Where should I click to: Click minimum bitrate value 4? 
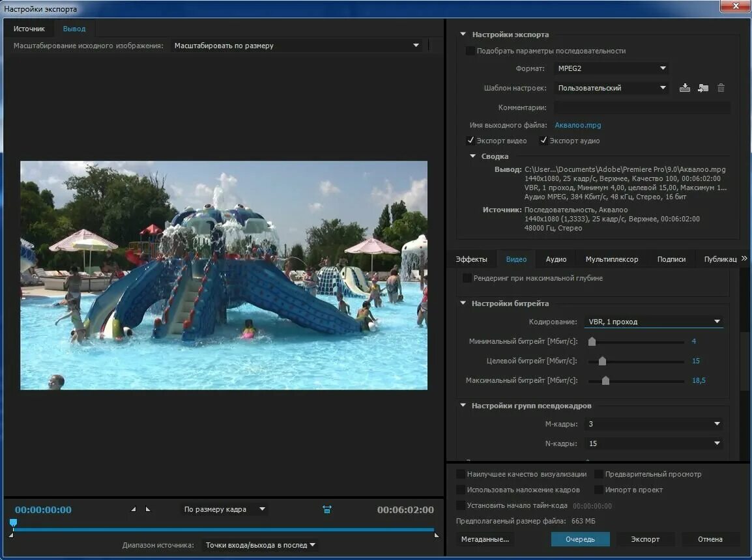[694, 341]
